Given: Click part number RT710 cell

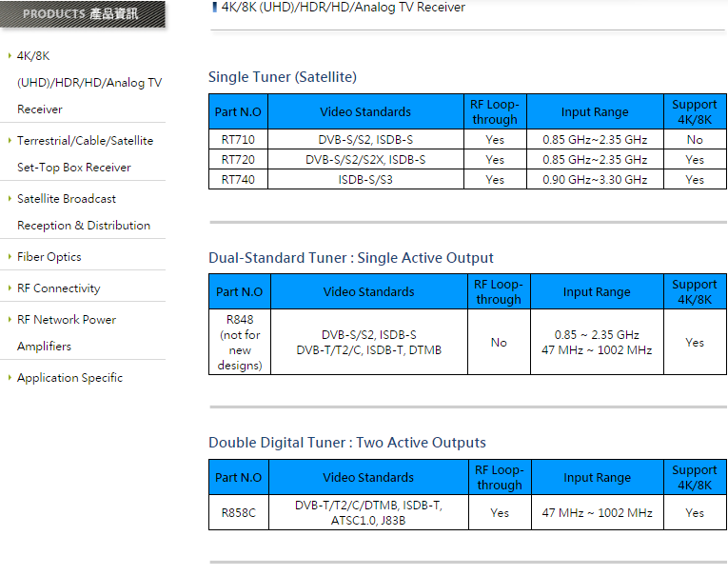Looking at the screenshot, I should (x=238, y=139).
